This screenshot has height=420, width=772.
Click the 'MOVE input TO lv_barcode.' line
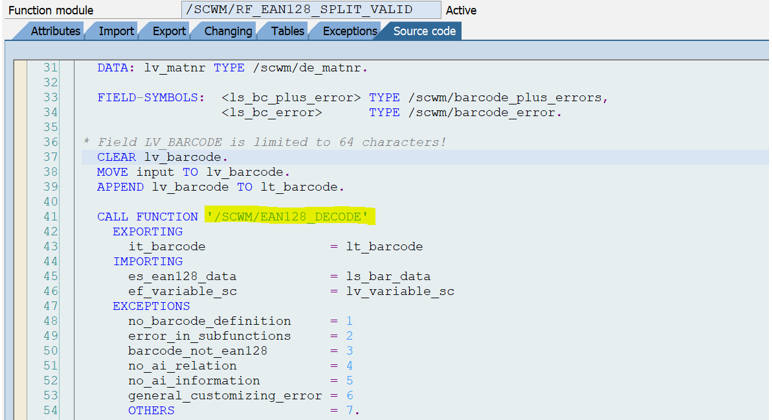coord(193,172)
